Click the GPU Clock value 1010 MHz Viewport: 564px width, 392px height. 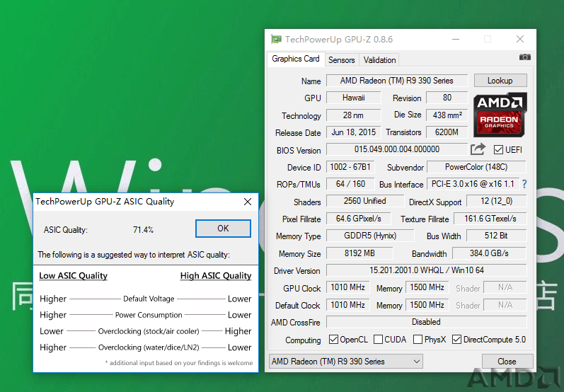348,287
